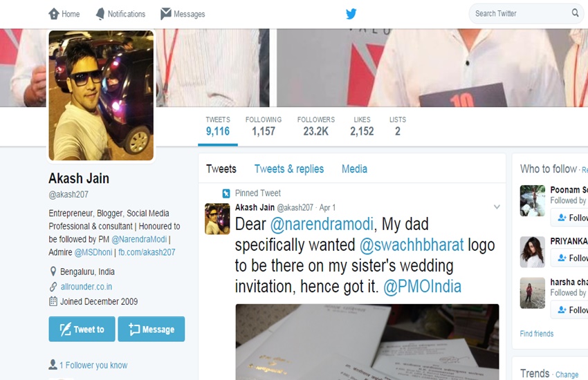Open Notifications bell icon
This screenshot has width=588, height=380.
(100, 14)
